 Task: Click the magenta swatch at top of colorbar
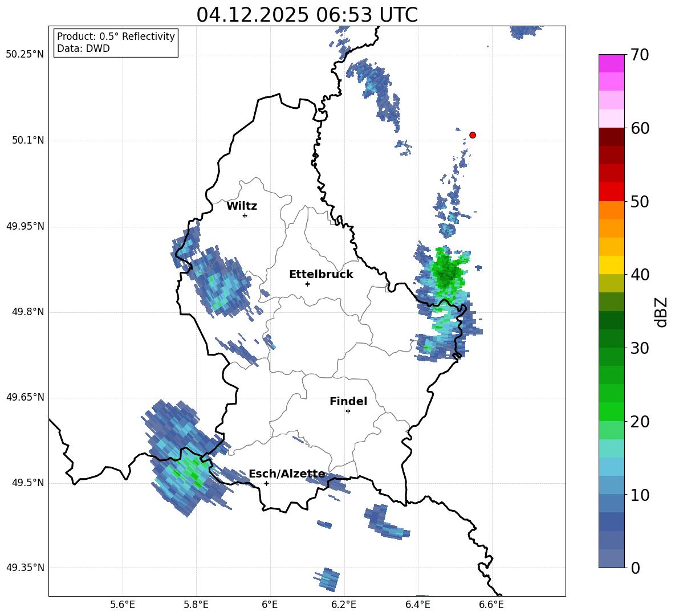611,63
